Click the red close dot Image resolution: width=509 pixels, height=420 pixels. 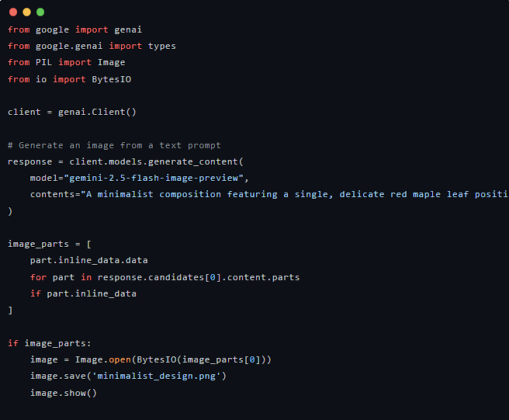click(x=13, y=12)
